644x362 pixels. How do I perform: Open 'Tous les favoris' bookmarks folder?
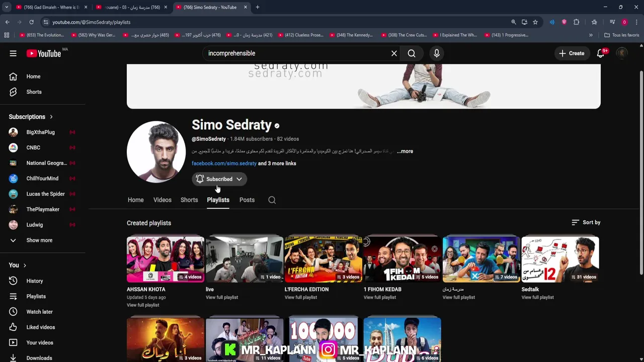(621, 35)
